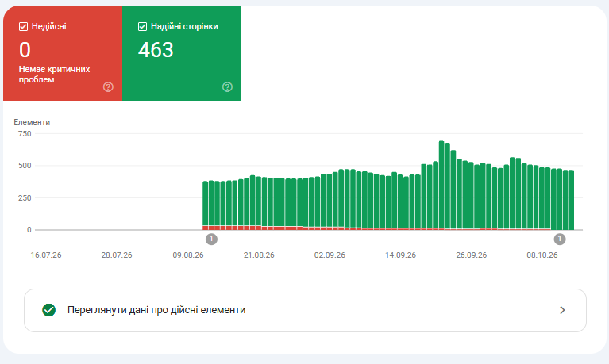This screenshot has width=609, height=364.
Task: Click the 250 y-axis label
Action: 25,198
